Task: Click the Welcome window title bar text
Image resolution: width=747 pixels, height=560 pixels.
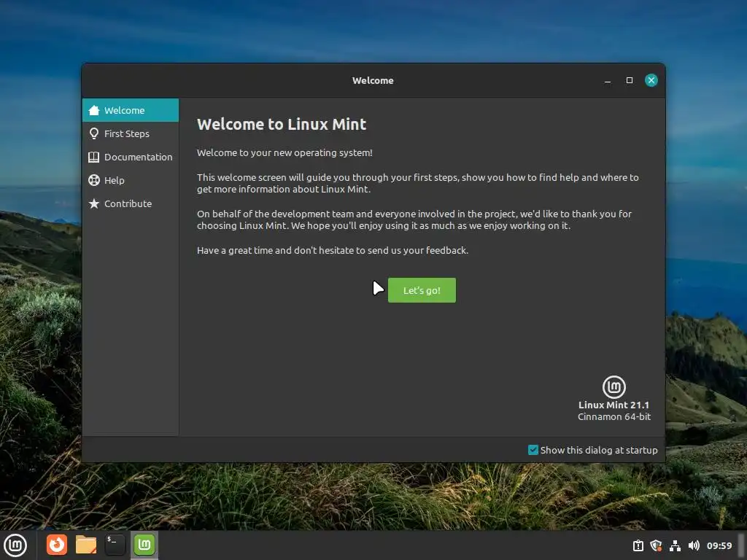Action: [x=373, y=80]
